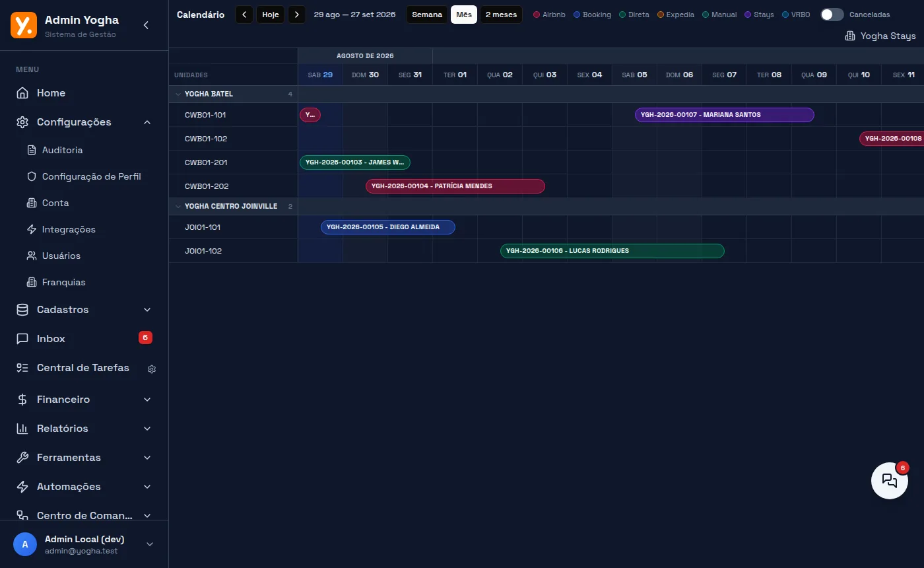Image resolution: width=924 pixels, height=568 pixels.
Task: Go to previous calendar period
Action: 244,15
